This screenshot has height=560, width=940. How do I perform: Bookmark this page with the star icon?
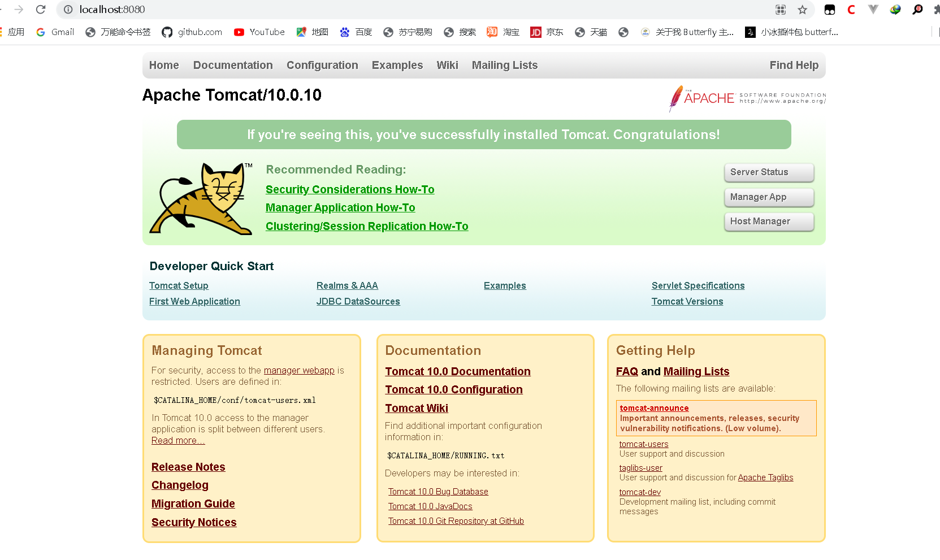pyautogui.click(x=802, y=10)
